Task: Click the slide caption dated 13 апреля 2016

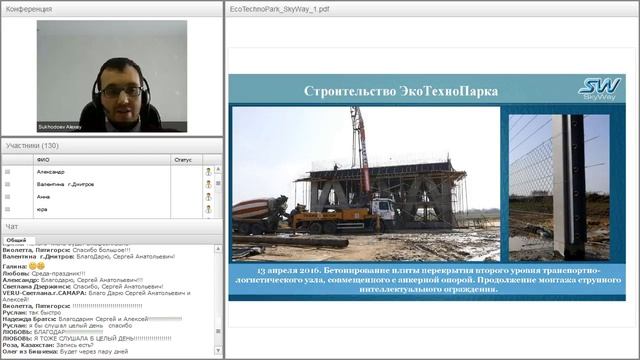Action: (428, 280)
